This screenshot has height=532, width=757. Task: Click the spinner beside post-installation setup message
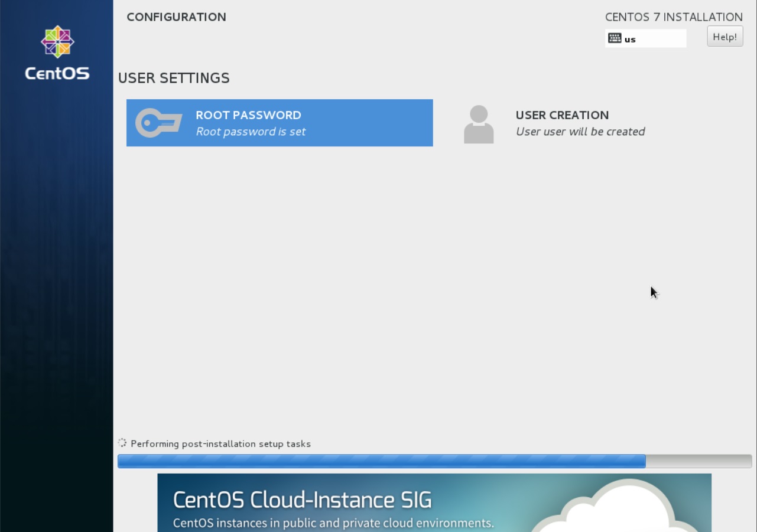pos(122,443)
